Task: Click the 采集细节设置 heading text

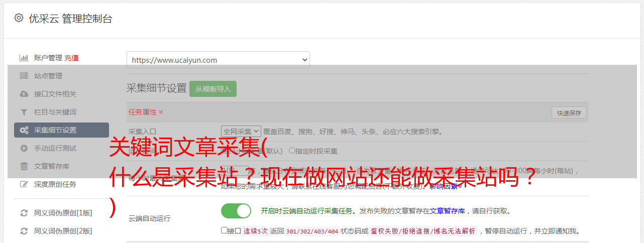Action: 156,88
